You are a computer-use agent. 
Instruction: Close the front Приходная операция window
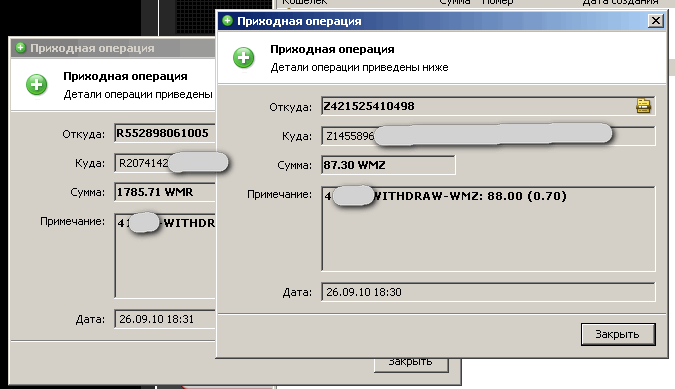pyautogui.click(x=656, y=21)
